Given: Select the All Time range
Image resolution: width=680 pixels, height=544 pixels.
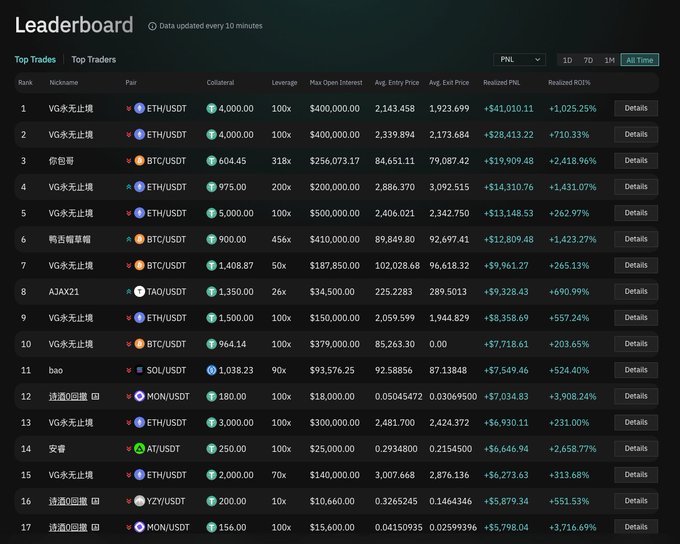Looking at the screenshot, I should 640,60.
